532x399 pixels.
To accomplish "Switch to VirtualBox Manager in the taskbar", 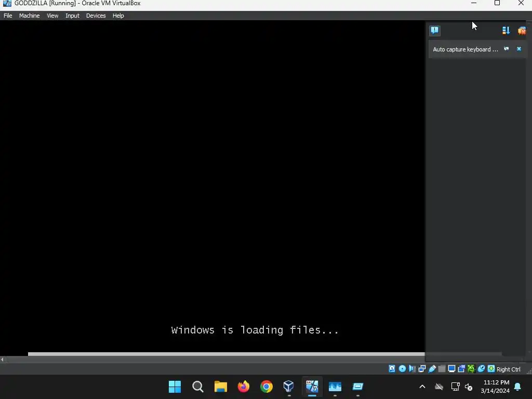I will (289, 387).
